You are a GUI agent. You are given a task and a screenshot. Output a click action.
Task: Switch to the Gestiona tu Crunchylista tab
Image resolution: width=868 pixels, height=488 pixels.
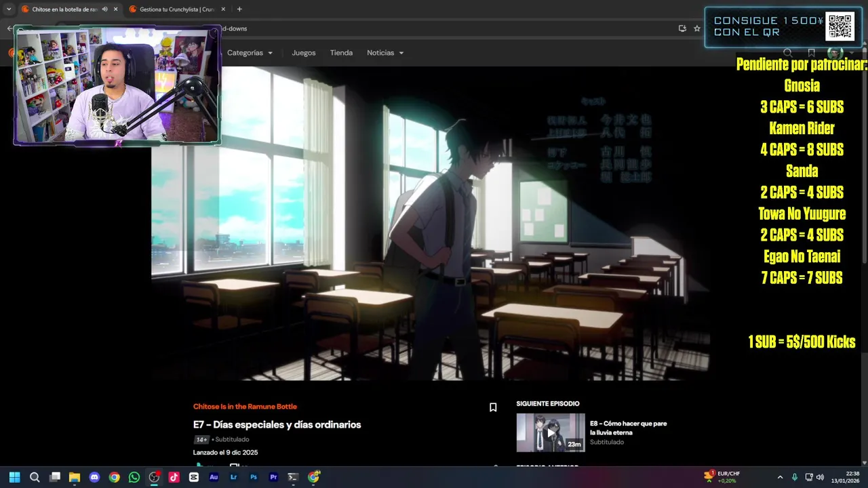point(176,9)
